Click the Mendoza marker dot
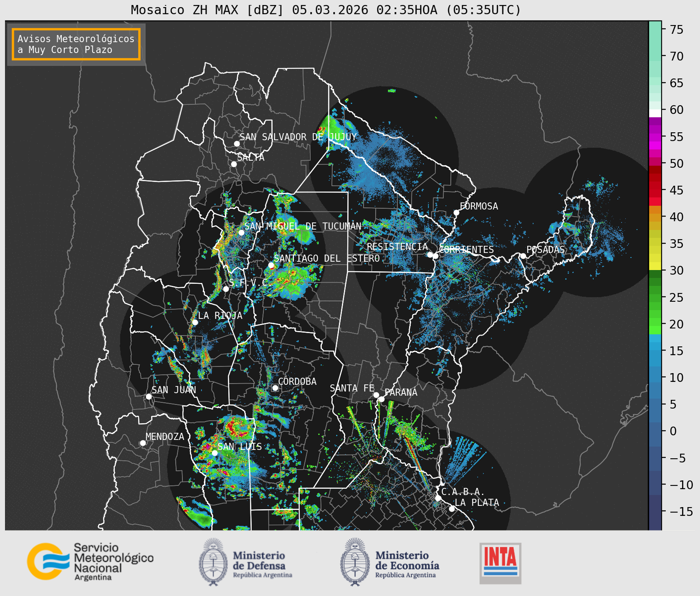This screenshot has height=596, width=700. click(143, 443)
